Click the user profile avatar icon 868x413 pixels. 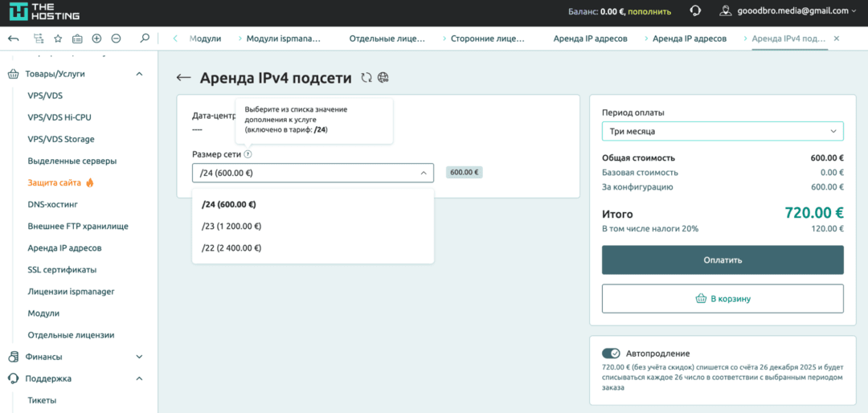pyautogui.click(x=725, y=11)
